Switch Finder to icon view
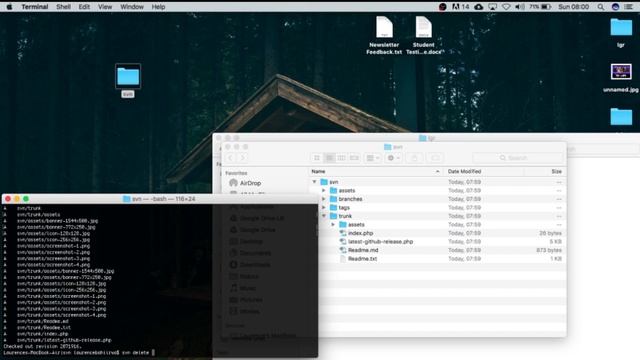 (x=317, y=158)
